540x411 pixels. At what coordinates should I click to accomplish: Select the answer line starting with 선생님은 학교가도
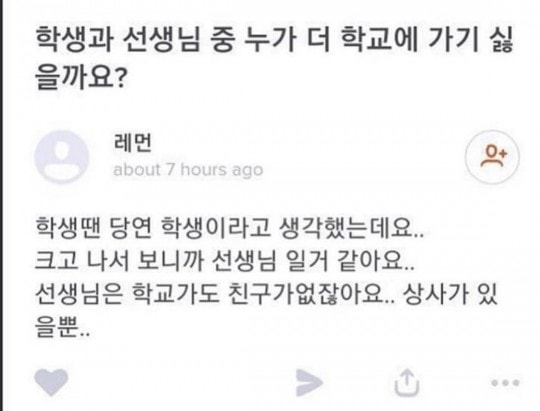tap(267, 295)
